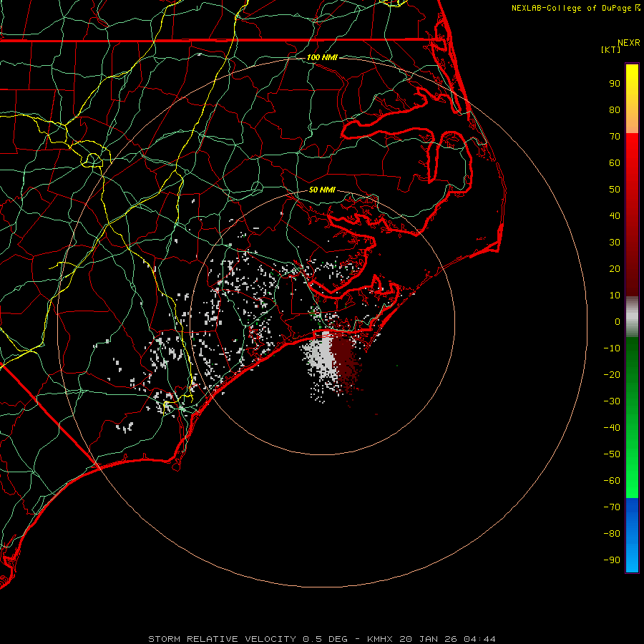Click the -70 knot scale label
Screen dimensions: 644x644
pos(612,507)
